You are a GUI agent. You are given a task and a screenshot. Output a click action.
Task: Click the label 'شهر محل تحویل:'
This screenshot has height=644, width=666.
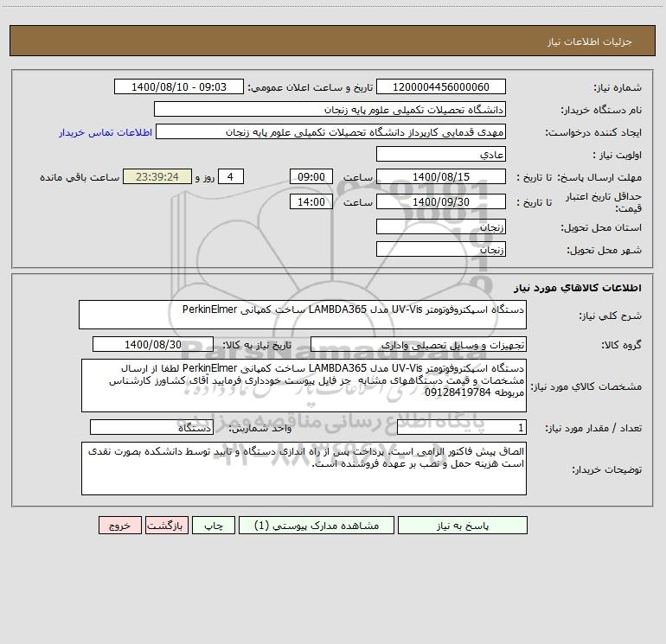[605, 250]
